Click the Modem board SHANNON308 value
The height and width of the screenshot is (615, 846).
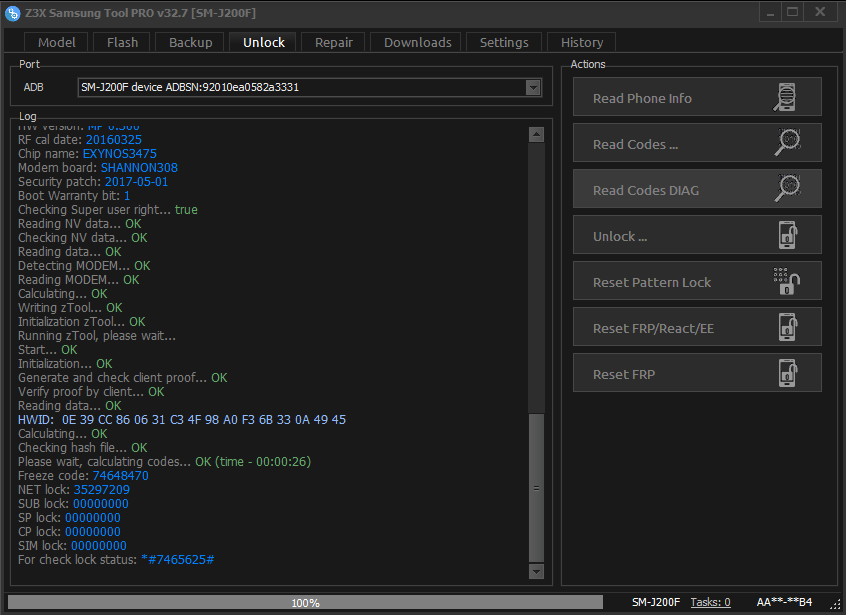click(139, 168)
